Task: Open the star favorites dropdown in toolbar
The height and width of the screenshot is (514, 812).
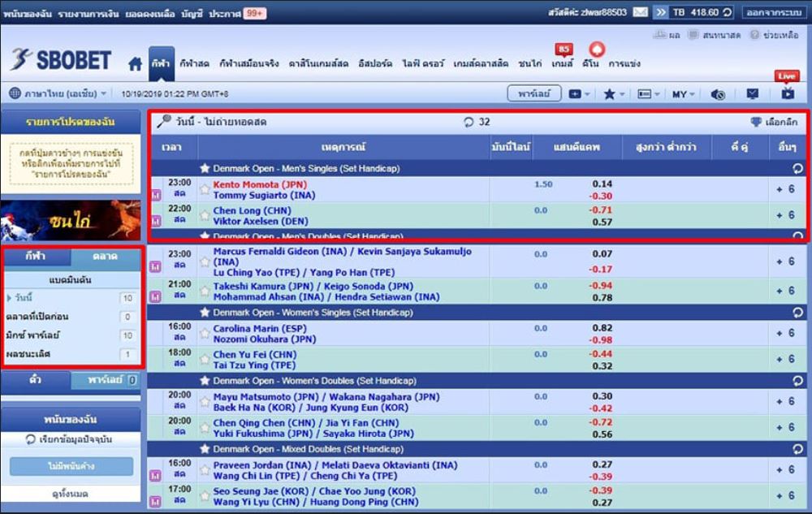Action: (614, 94)
